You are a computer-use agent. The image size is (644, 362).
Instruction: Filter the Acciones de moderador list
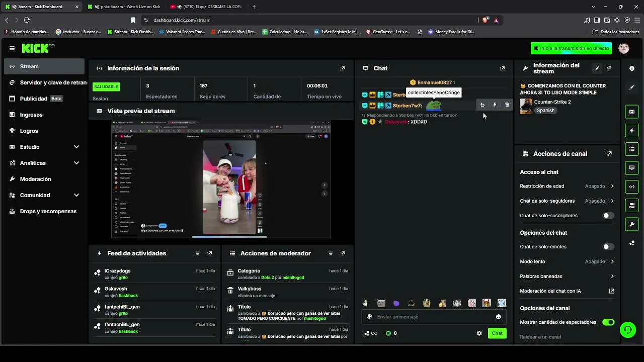click(331, 253)
